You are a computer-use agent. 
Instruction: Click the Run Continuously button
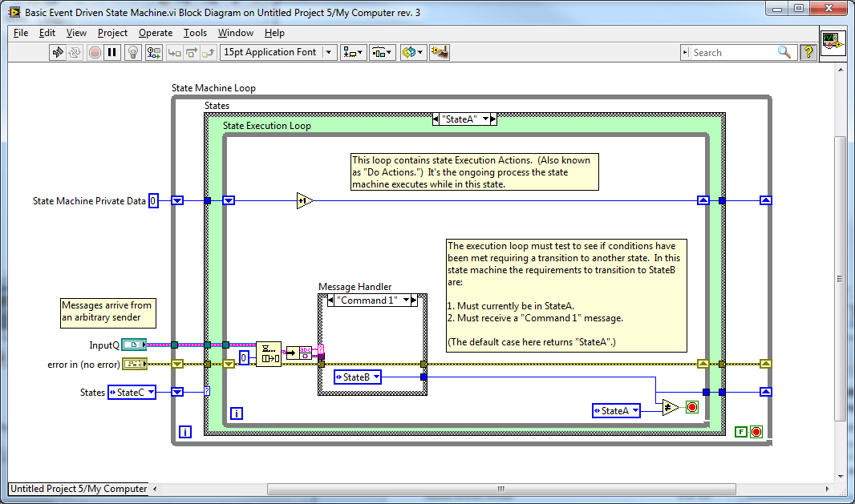[x=75, y=52]
